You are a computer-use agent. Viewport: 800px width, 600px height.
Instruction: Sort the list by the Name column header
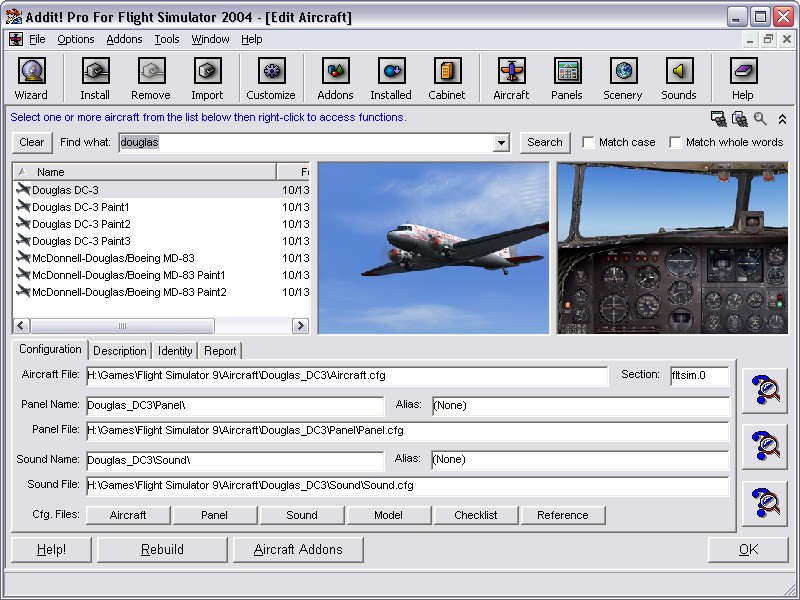click(x=145, y=172)
